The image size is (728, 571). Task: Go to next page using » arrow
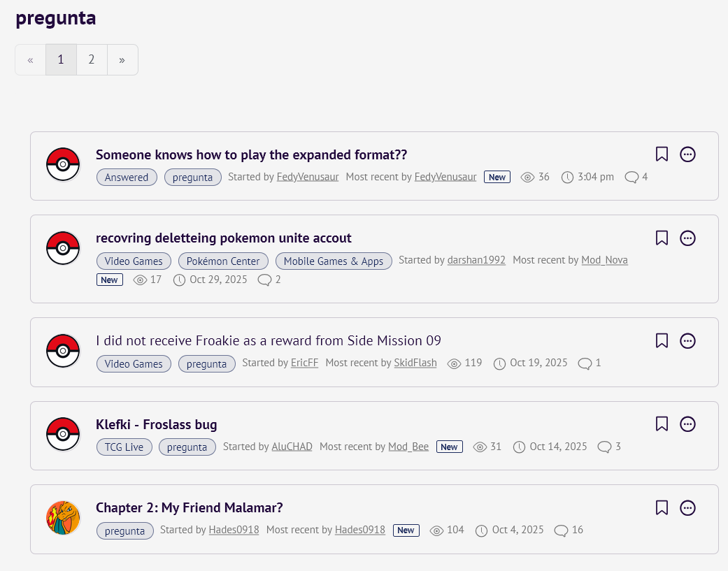[x=122, y=60]
